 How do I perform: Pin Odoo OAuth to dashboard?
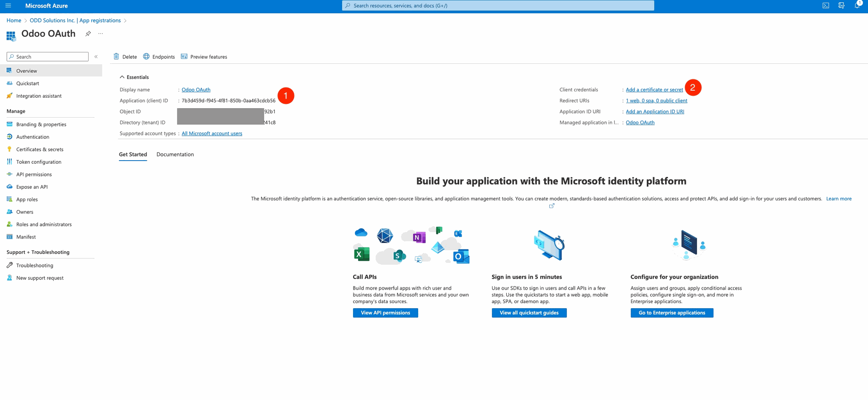(88, 33)
